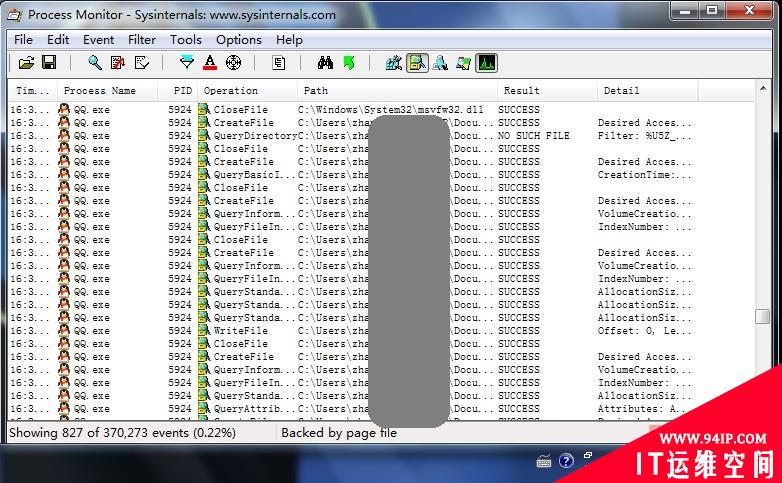782x483 pixels.
Task: Click the Process Monitor title bar icon
Action: click(15, 15)
